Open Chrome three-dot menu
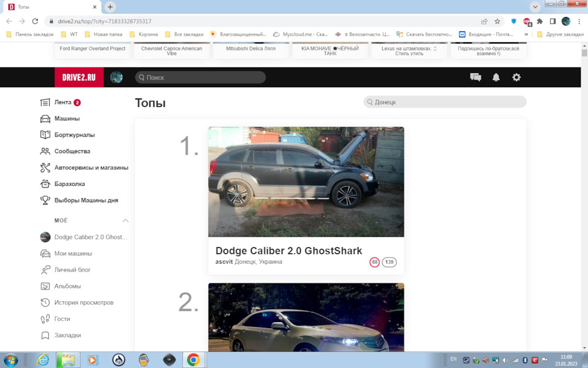Screen dimensions: 588x368 pos(579,21)
